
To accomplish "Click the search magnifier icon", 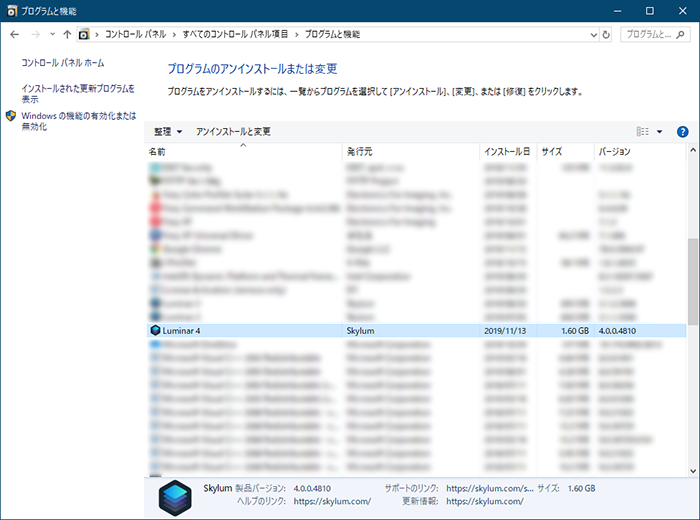I will coord(680,34).
